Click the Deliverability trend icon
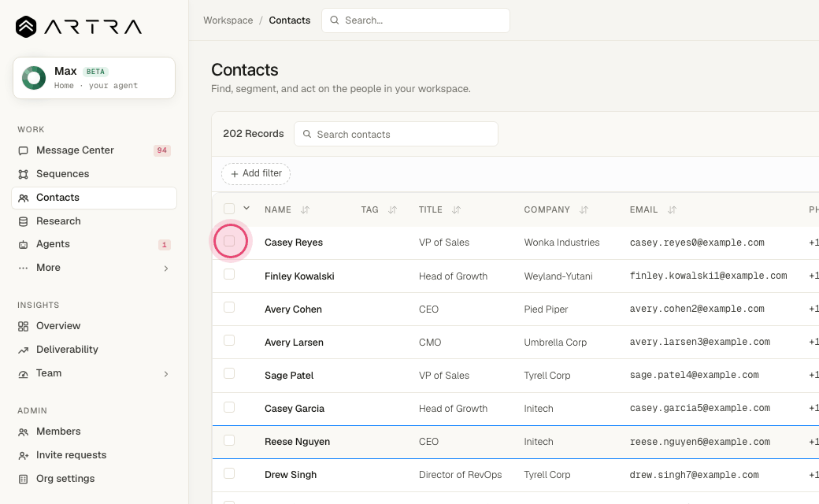 pos(23,350)
